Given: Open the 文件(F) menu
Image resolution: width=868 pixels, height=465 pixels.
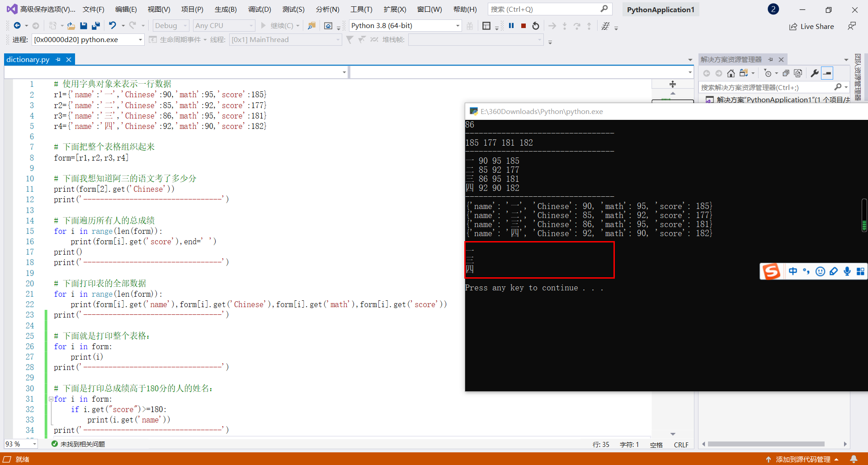Looking at the screenshot, I should point(94,9).
